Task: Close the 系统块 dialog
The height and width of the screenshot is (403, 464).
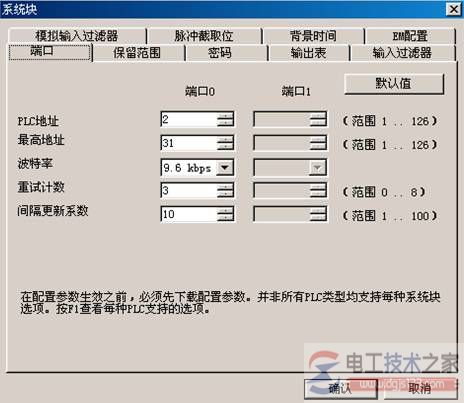Action: coord(453,9)
